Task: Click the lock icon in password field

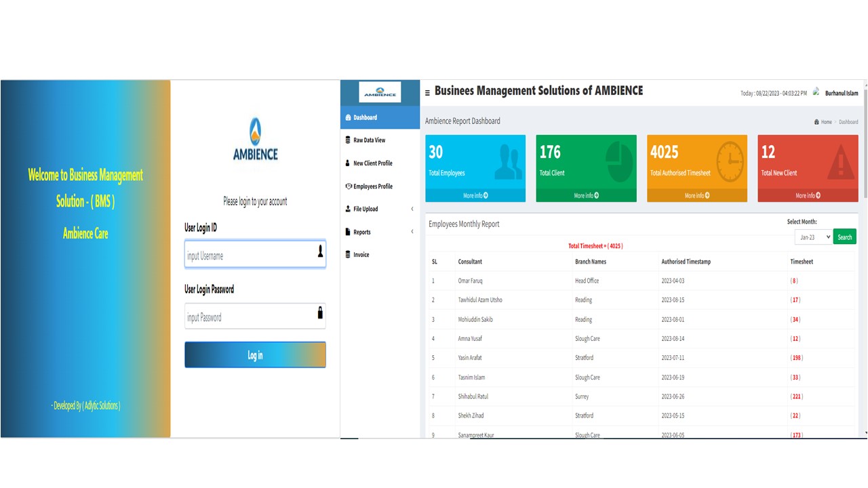Action: 320,313
